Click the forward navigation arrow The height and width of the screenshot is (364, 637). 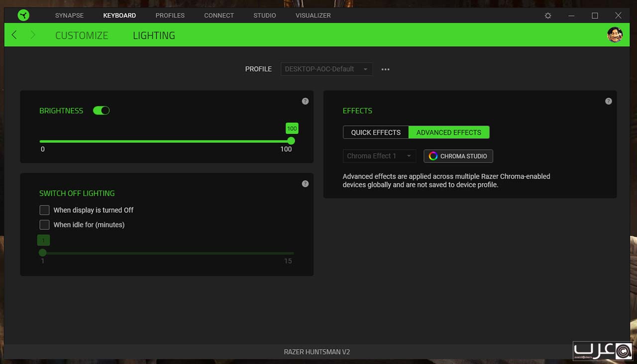tap(33, 35)
